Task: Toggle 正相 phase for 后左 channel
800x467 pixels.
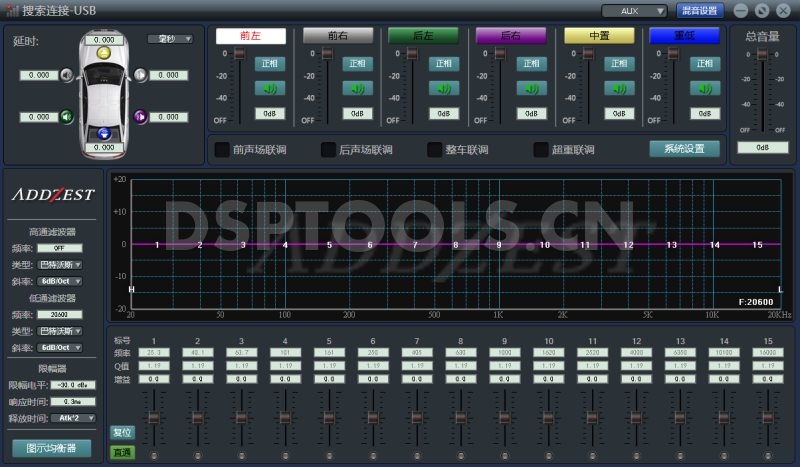Action: coord(444,63)
